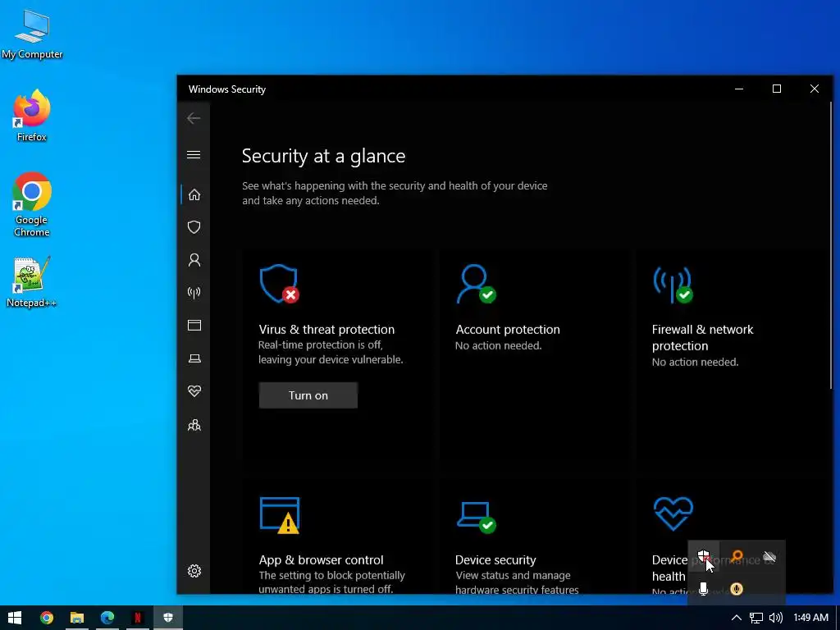This screenshot has height=630, width=840.
Task: Open App & browser control sidebar icon
Action: click(194, 325)
